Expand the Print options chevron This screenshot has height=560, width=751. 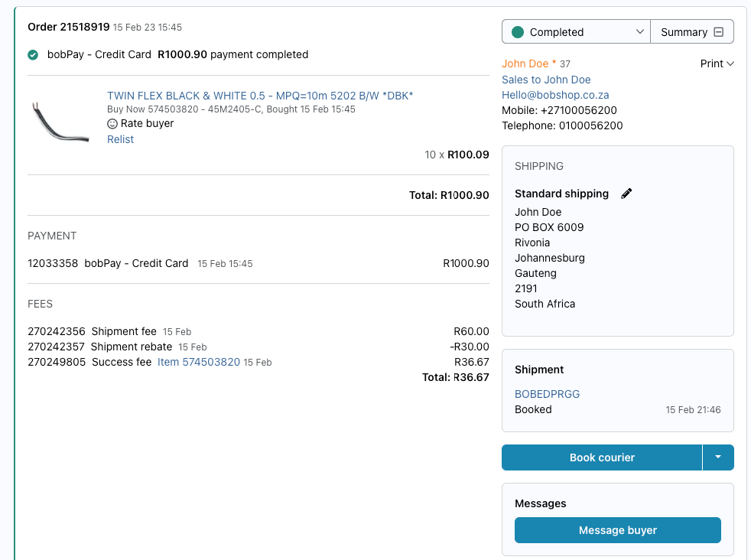pos(730,63)
